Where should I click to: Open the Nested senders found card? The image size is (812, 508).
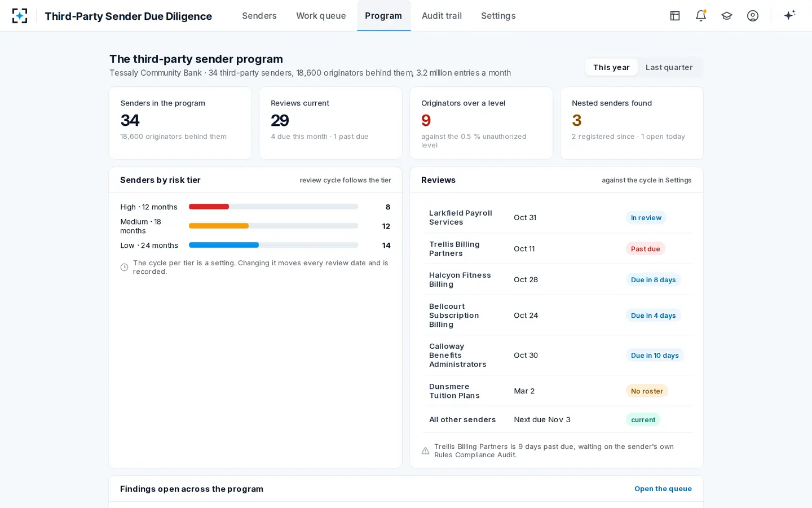[632, 123]
